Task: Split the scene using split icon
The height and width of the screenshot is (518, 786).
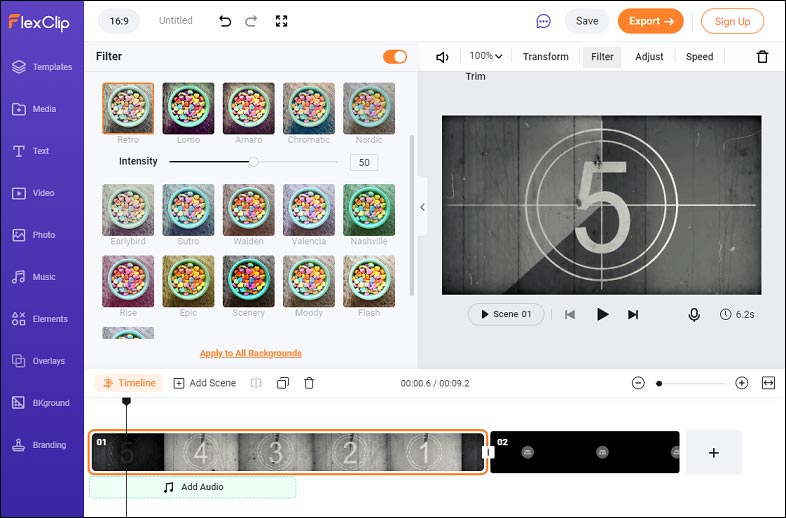Action: point(256,383)
